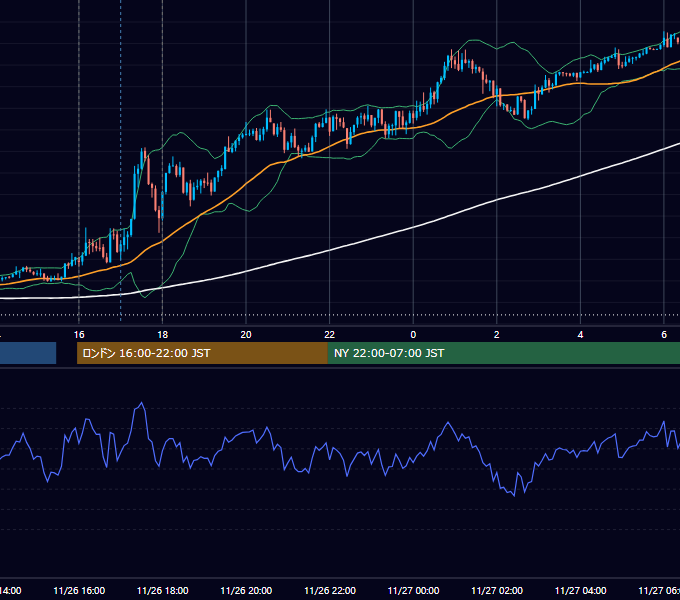The image size is (680, 600).
Task: Click the 4 hour label on upper axis
Action: tap(580, 335)
